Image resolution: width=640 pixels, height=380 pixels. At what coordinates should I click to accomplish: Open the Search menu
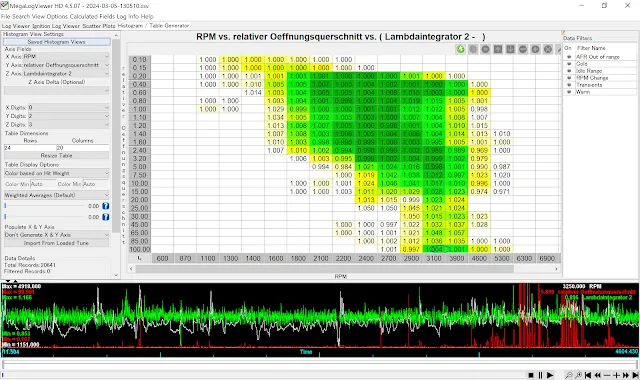(21, 17)
